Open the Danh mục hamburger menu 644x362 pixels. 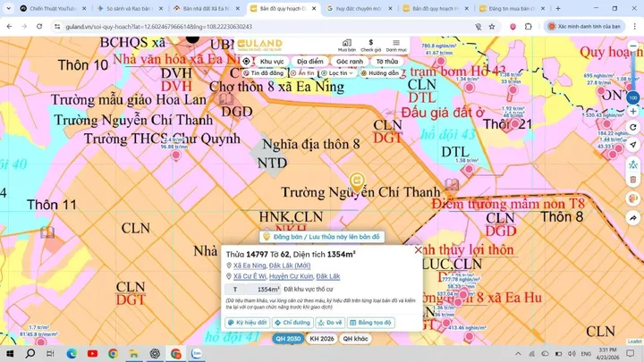click(x=396, y=46)
